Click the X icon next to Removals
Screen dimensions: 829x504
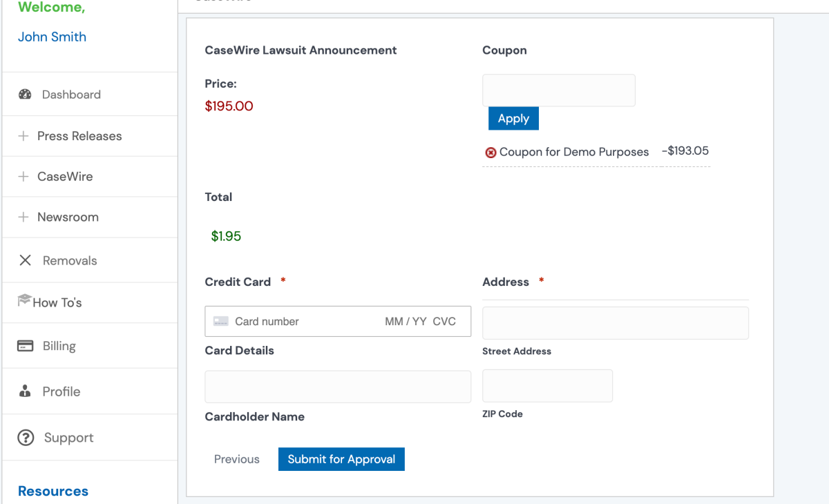25,260
